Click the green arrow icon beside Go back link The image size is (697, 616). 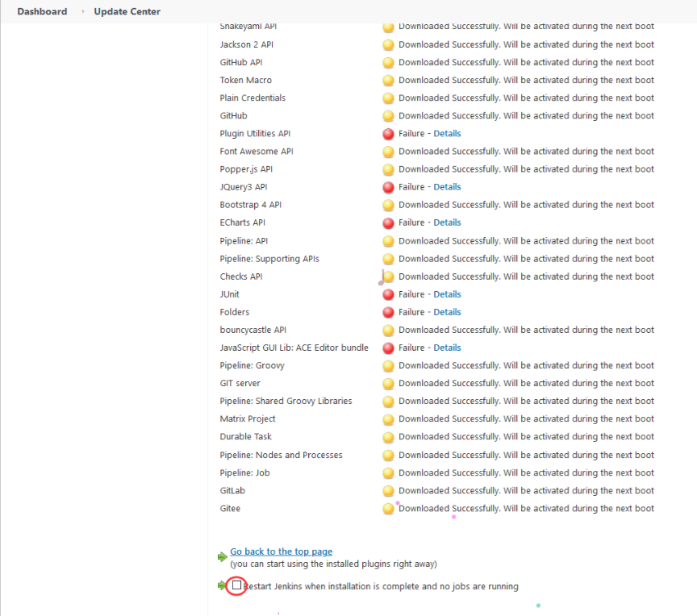coord(223,556)
